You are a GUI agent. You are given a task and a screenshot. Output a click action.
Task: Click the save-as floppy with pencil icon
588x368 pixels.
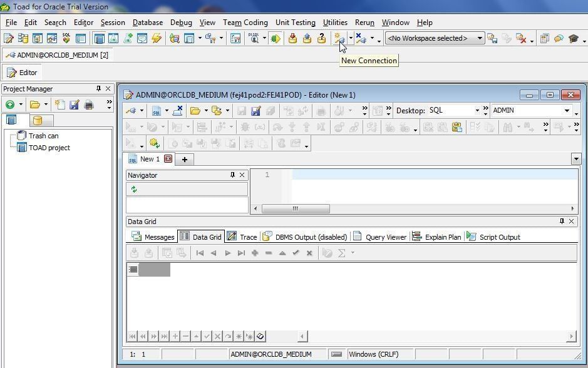pyautogui.click(x=255, y=111)
